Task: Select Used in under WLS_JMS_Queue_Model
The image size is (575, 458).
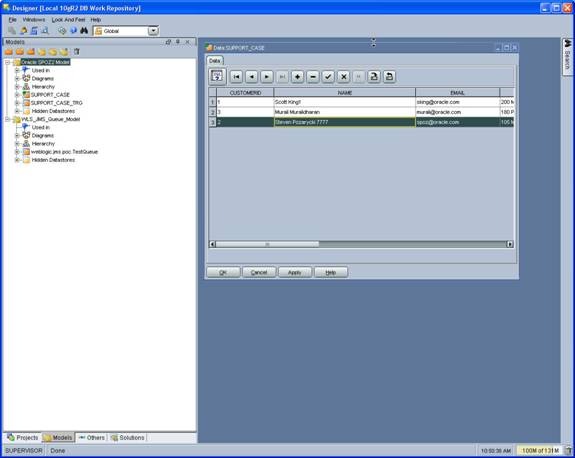Action: pos(41,127)
